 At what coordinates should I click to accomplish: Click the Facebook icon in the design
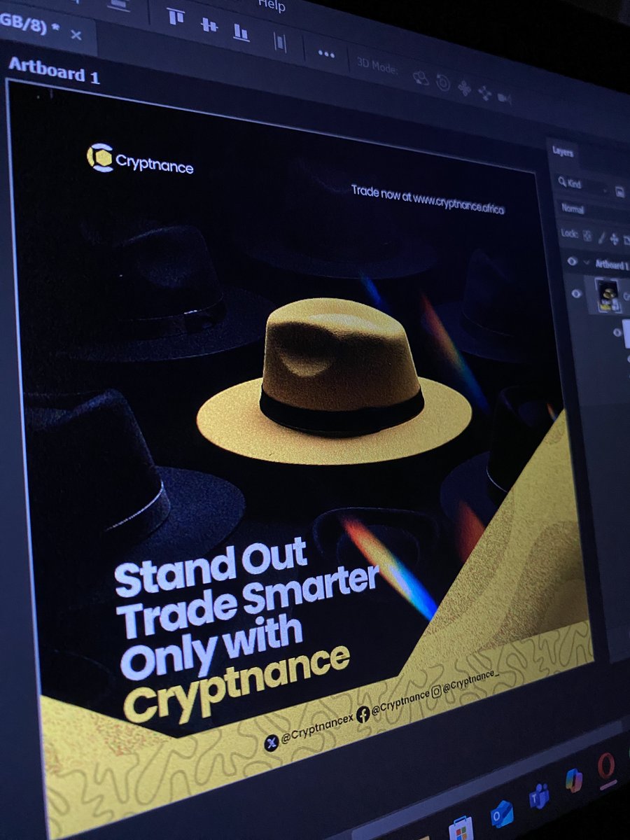tap(363, 713)
